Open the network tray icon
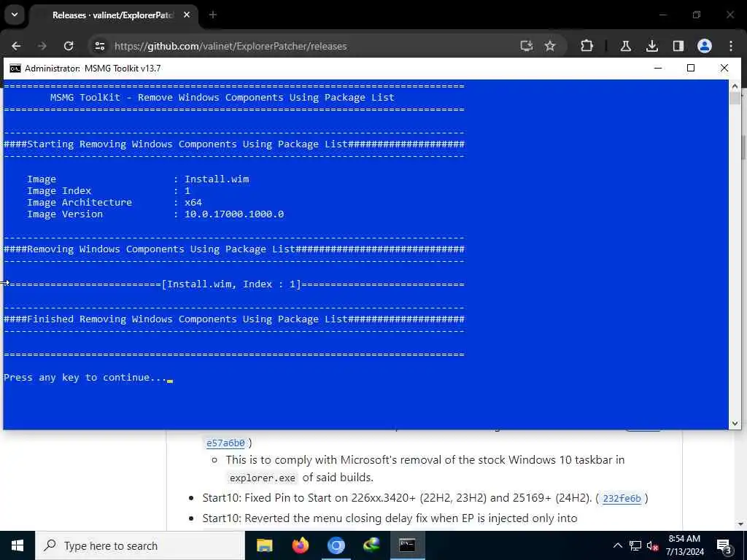The width and height of the screenshot is (747, 560). click(635, 545)
